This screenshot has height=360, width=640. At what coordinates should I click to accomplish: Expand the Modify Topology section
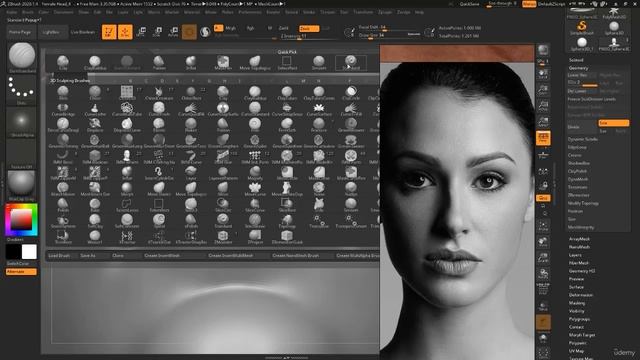583,203
